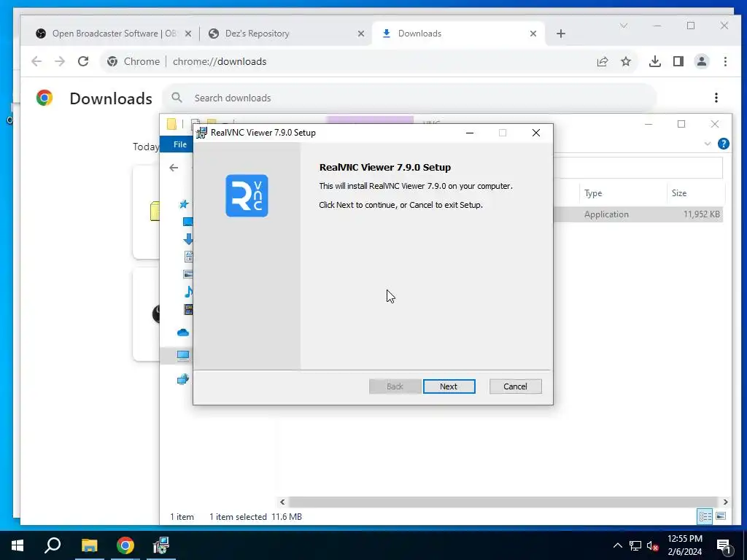Screen dimensions: 747x560
Task: Open Downloads page three-dot menu
Action: pyautogui.click(x=716, y=98)
